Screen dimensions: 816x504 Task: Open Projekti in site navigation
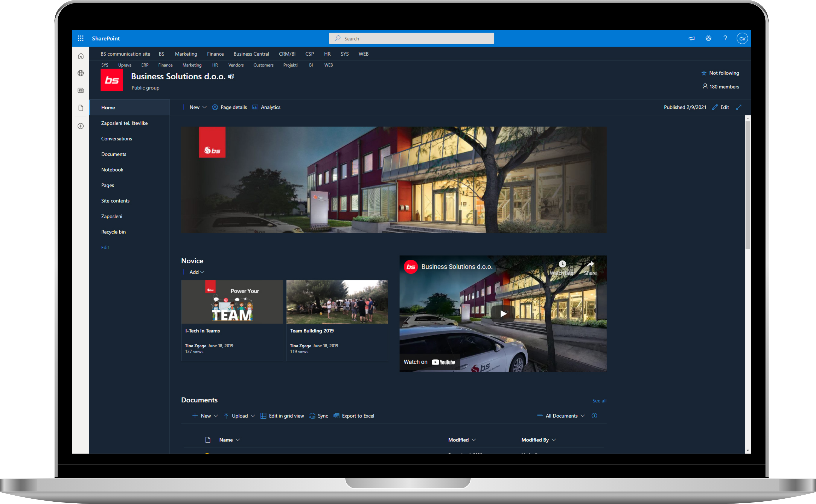point(290,65)
